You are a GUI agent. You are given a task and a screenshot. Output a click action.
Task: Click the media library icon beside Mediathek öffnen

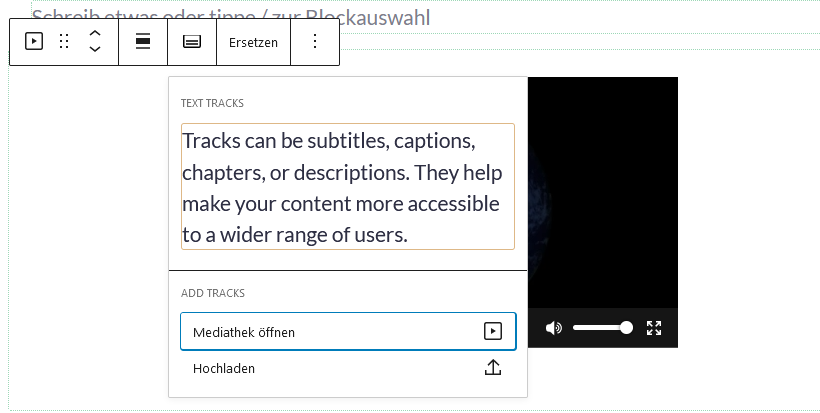point(492,331)
